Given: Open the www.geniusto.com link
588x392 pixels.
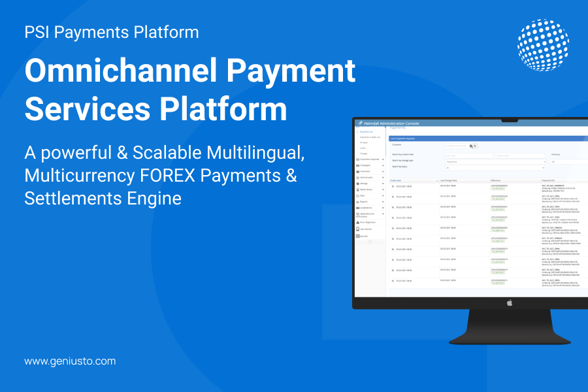Looking at the screenshot, I should click(70, 361).
